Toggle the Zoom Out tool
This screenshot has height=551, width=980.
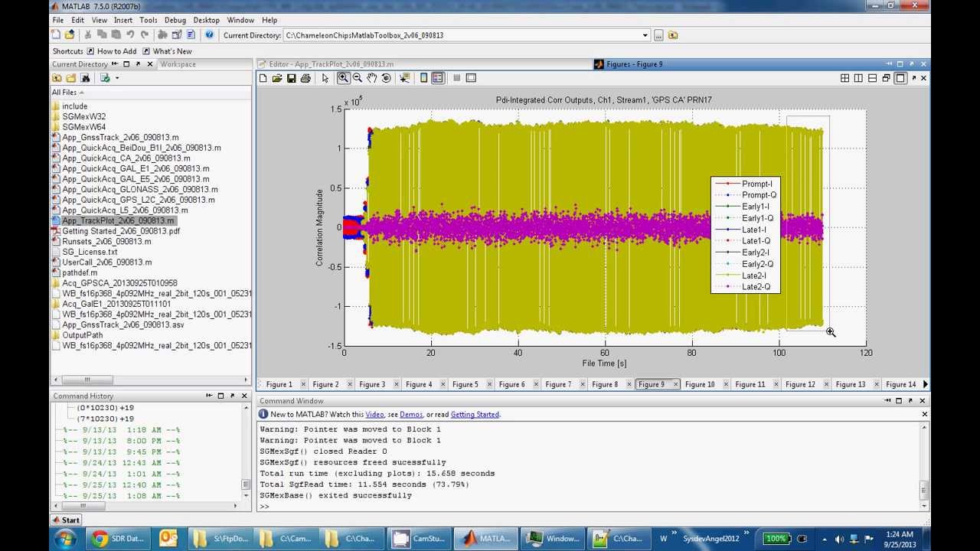click(358, 78)
